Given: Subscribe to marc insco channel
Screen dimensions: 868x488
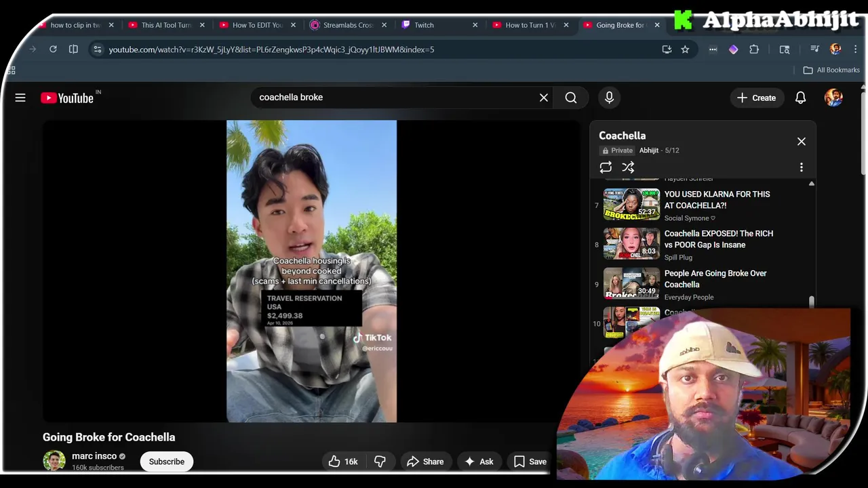Looking at the screenshot, I should 167,462.
